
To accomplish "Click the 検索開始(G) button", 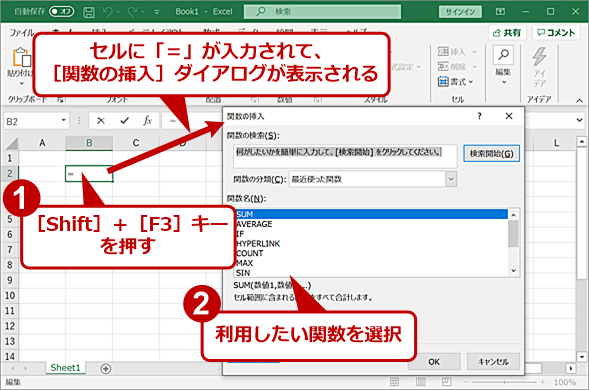I will 491,154.
